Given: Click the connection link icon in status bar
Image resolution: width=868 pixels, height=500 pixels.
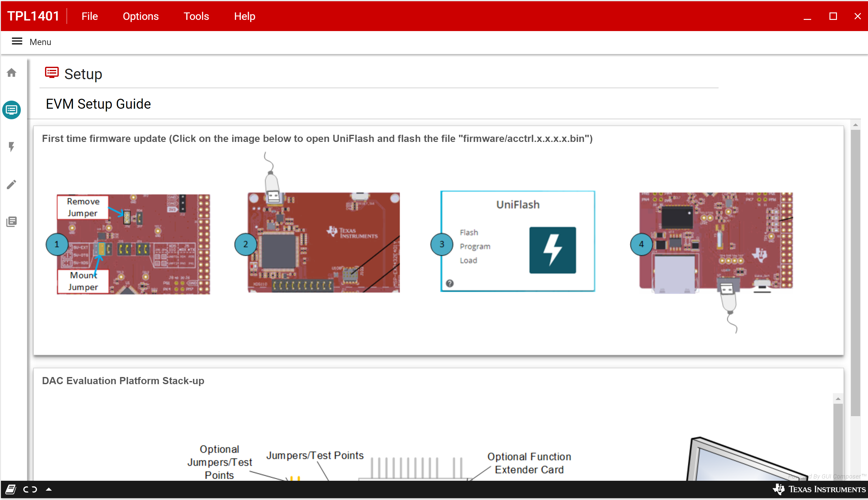Looking at the screenshot, I should (30, 489).
